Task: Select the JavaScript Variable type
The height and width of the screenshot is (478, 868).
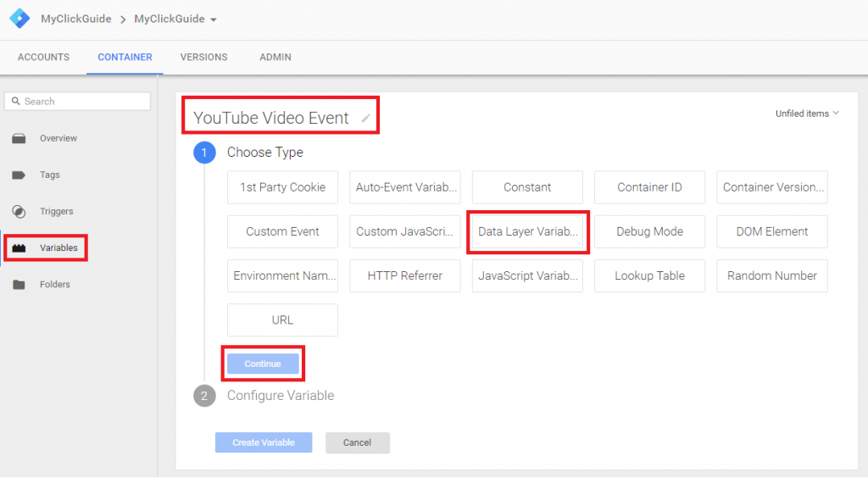Action: pos(527,275)
